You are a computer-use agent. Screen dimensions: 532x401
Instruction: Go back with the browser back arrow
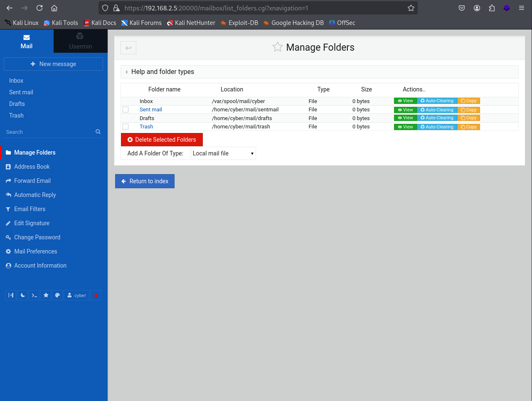click(10, 8)
